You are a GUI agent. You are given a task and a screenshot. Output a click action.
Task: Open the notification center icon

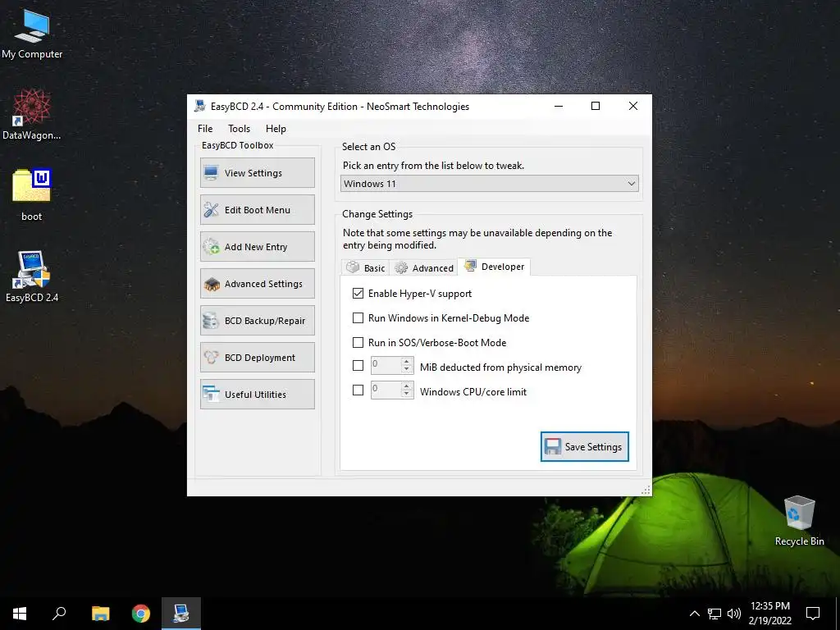click(x=813, y=614)
